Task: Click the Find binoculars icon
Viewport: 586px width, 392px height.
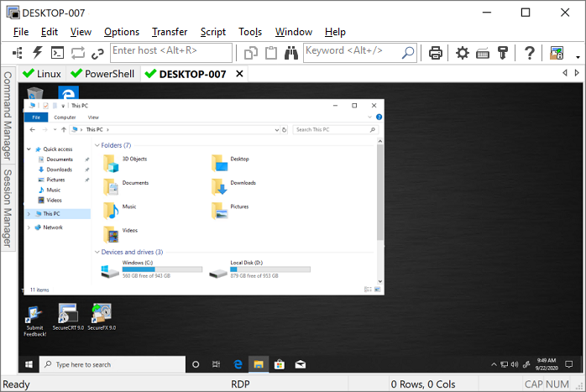Action: coord(291,53)
